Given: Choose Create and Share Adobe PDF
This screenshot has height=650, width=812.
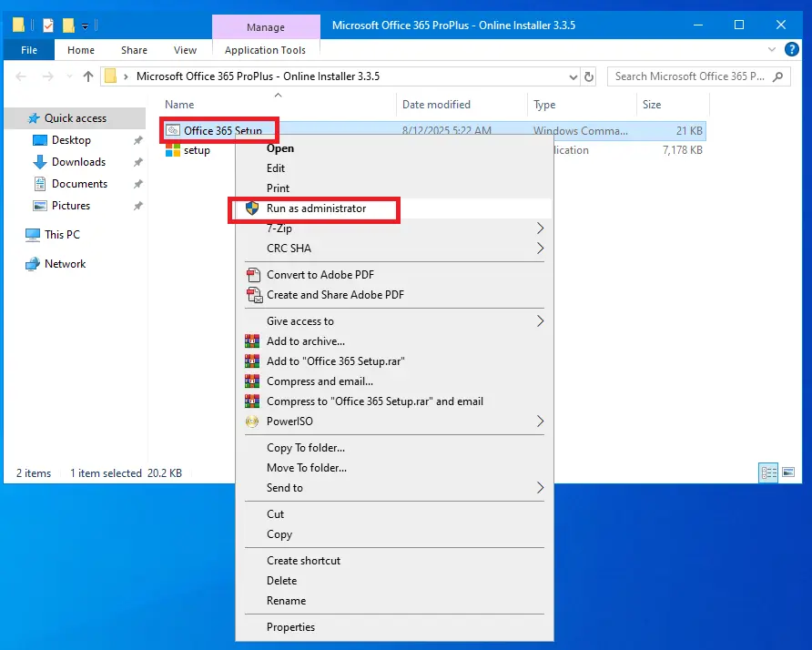Looking at the screenshot, I should pyautogui.click(x=394, y=295).
